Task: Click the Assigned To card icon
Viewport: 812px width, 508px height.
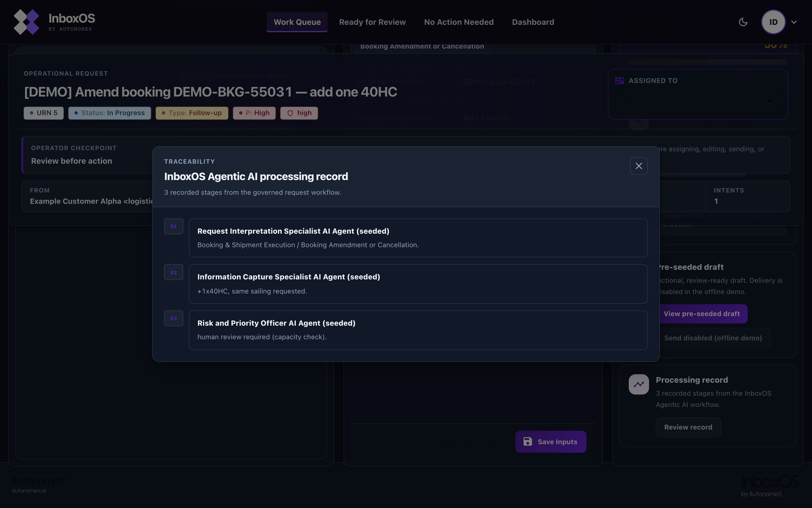Action: coord(619,81)
